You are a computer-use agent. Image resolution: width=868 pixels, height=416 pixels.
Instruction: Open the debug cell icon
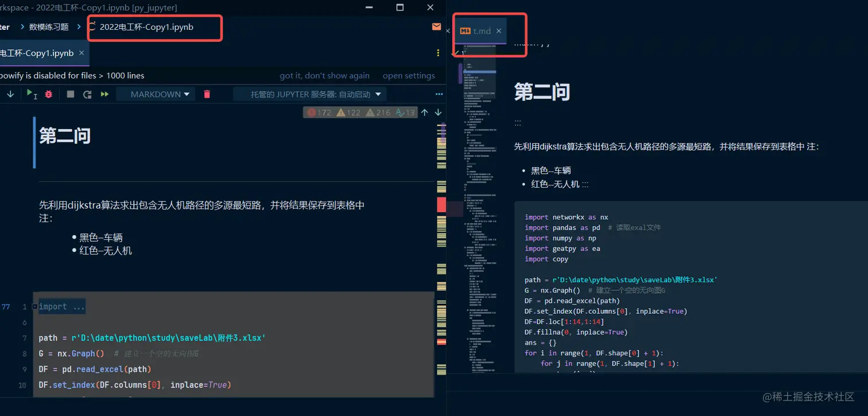[48, 94]
